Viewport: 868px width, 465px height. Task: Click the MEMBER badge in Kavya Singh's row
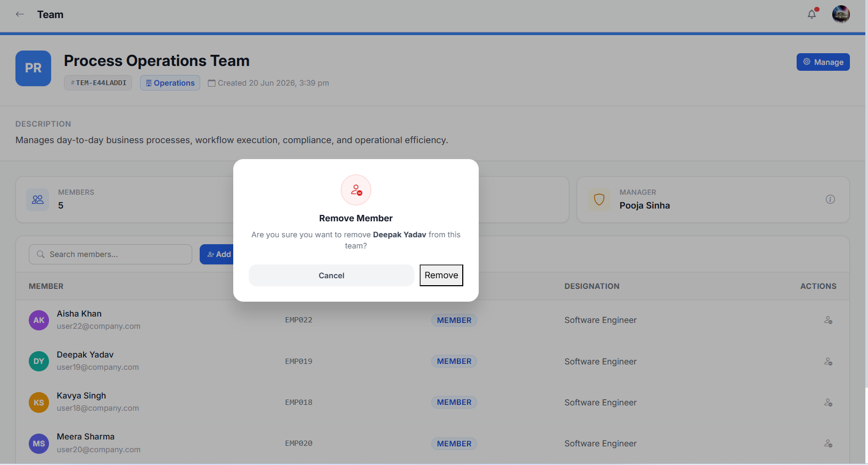point(454,402)
